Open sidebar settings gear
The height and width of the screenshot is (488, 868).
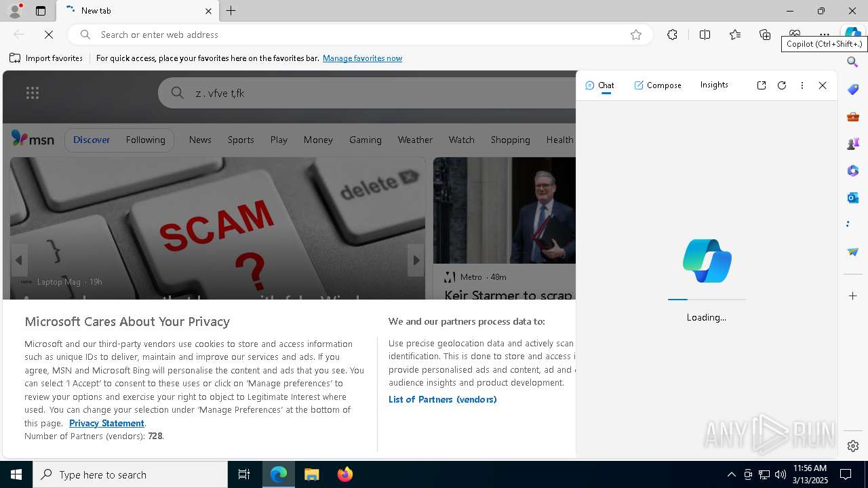(x=853, y=446)
